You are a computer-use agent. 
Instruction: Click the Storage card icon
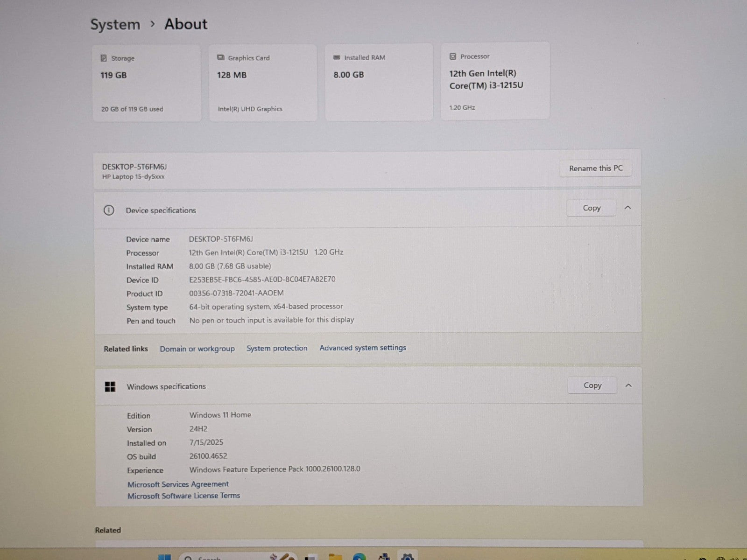coord(104,58)
